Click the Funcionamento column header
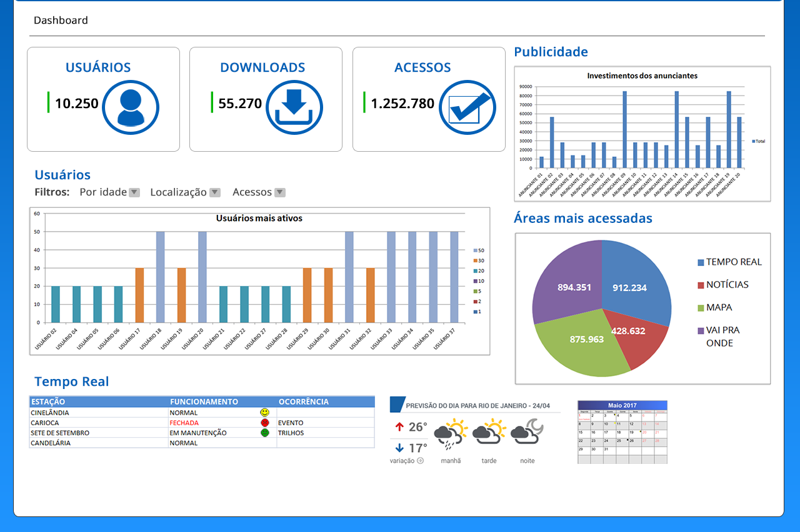This screenshot has height=532, width=800. click(204, 401)
